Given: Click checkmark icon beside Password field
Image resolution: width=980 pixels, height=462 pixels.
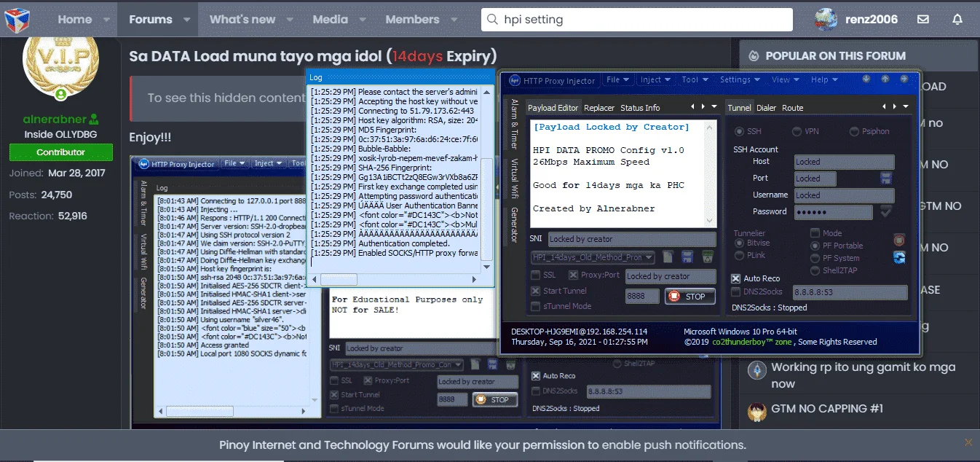Looking at the screenshot, I should [886, 212].
